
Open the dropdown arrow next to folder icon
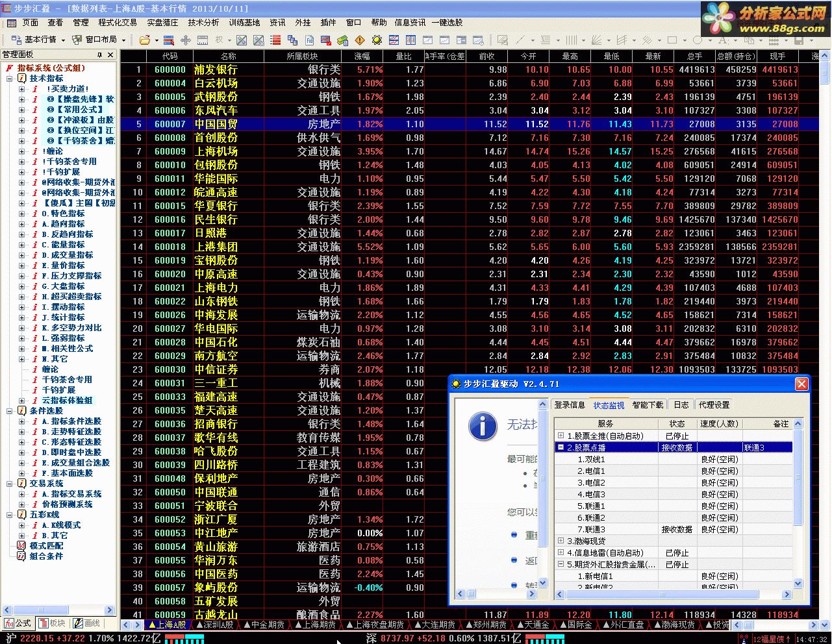(x=157, y=40)
